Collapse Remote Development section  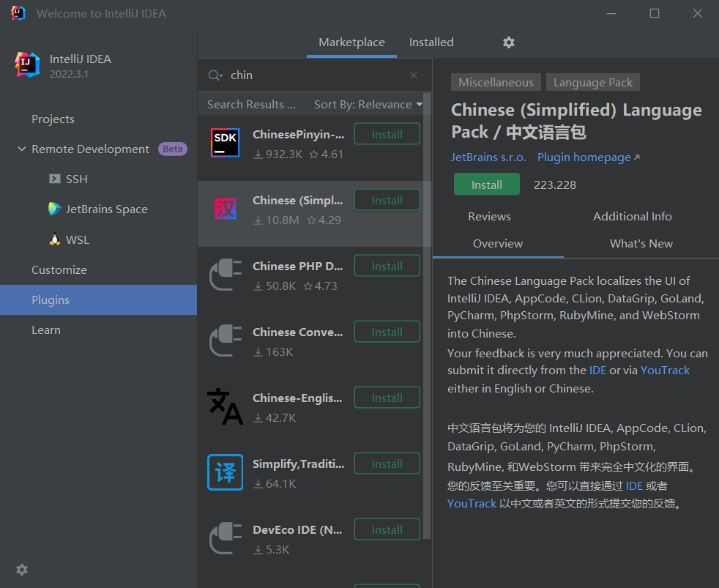(21, 149)
